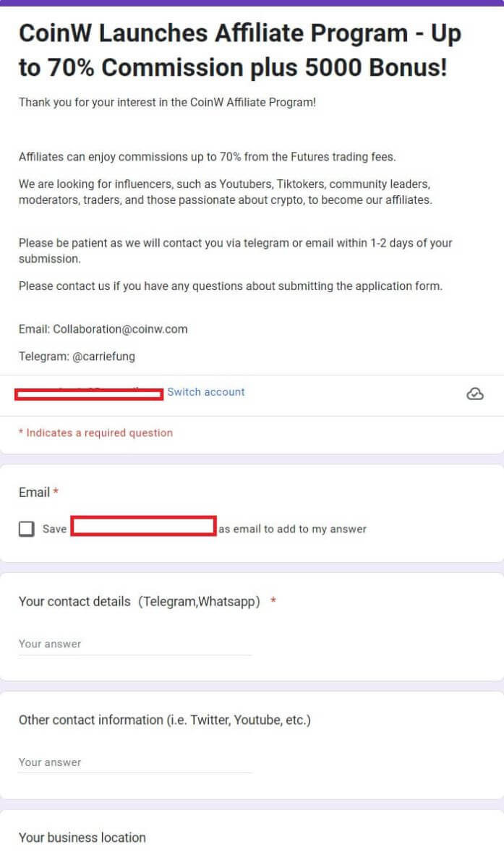Click the redacted email next to Save
Image resolution: width=504 pixels, height=868 pixels.
coord(143,526)
